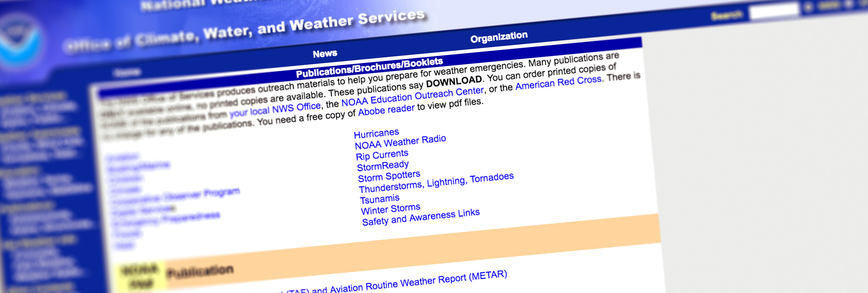Open the Organization menu item
Image resolution: width=868 pixels, height=293 pixels.
(499, 37)
